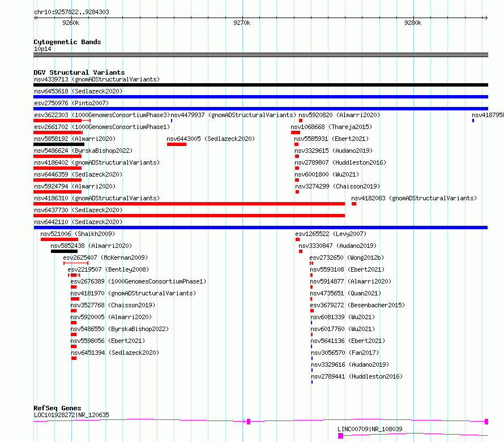Open nsv2789807 (Huddleston2016) label

pyautogui.click(x=340, y=162)
